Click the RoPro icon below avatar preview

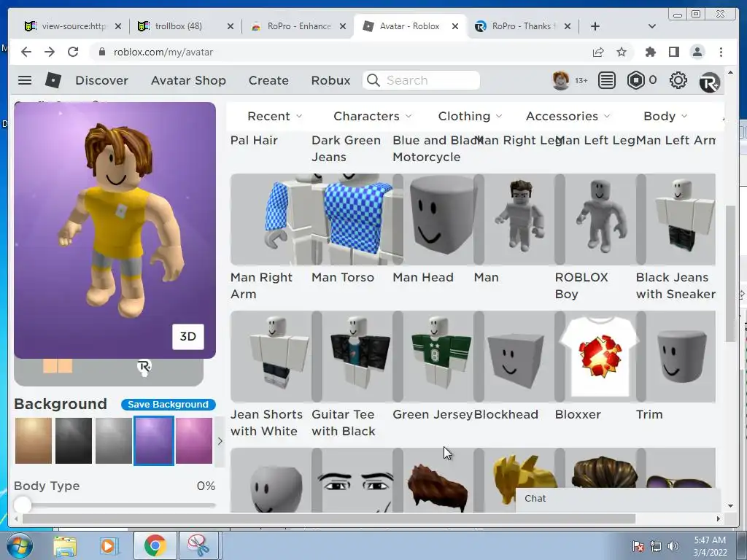(144, 367)
